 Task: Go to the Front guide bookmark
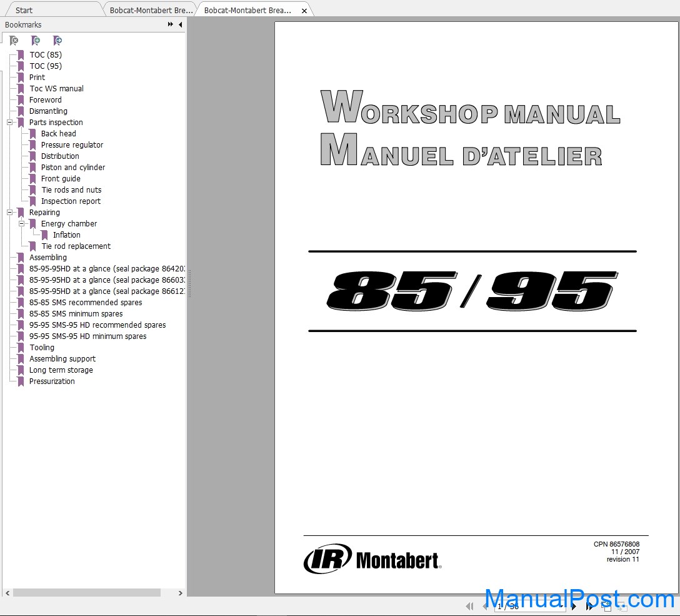[x=61, y=179]
